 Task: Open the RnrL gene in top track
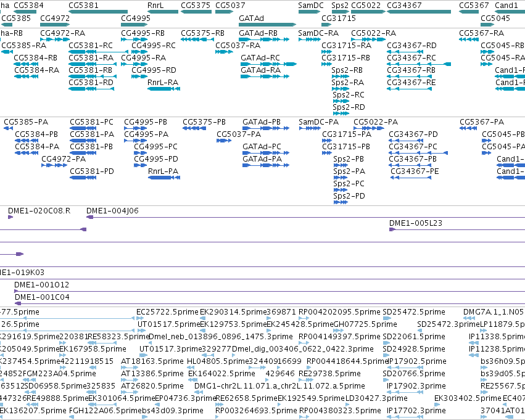click(155, 6)
